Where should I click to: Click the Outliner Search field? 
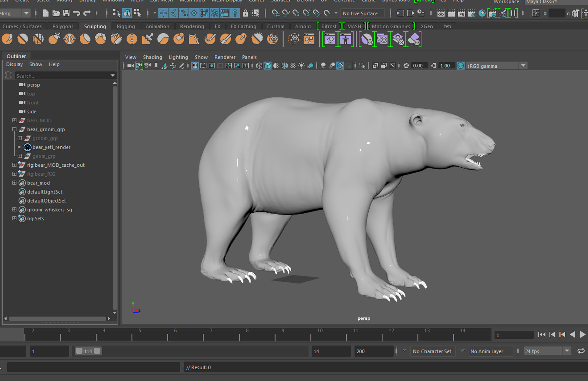pyautogui.click(x=62, y=76)
